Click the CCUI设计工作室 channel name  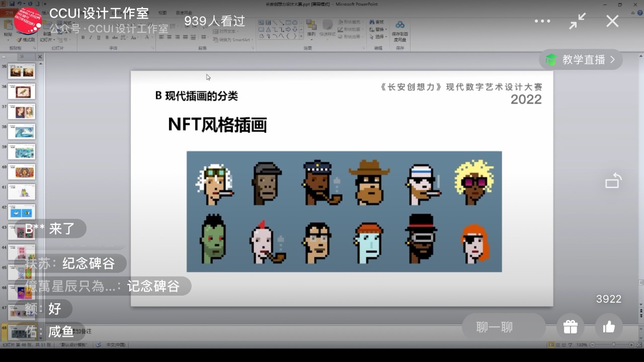[x=99, y=14]
